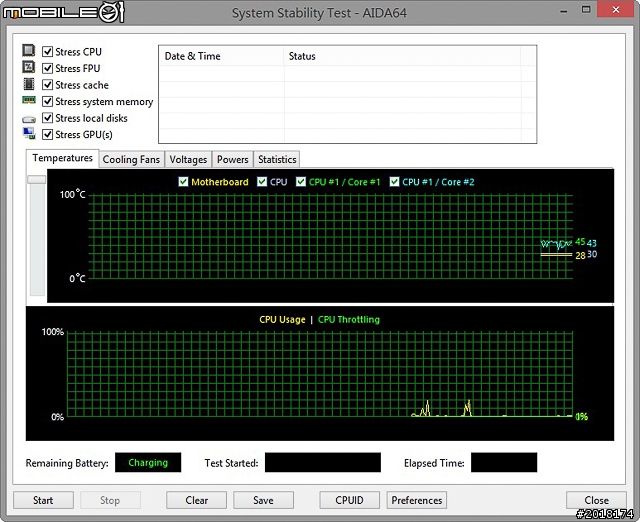This screenshot has height=522, width=640.
Task: Switch to the Cooling Fans tab
Action: (131, 159)
